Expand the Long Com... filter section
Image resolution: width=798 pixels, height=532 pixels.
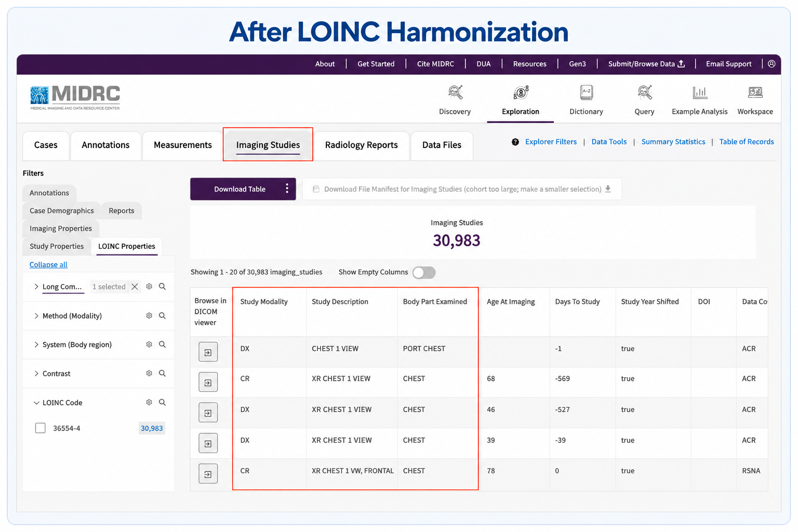[x=36, y=287]
